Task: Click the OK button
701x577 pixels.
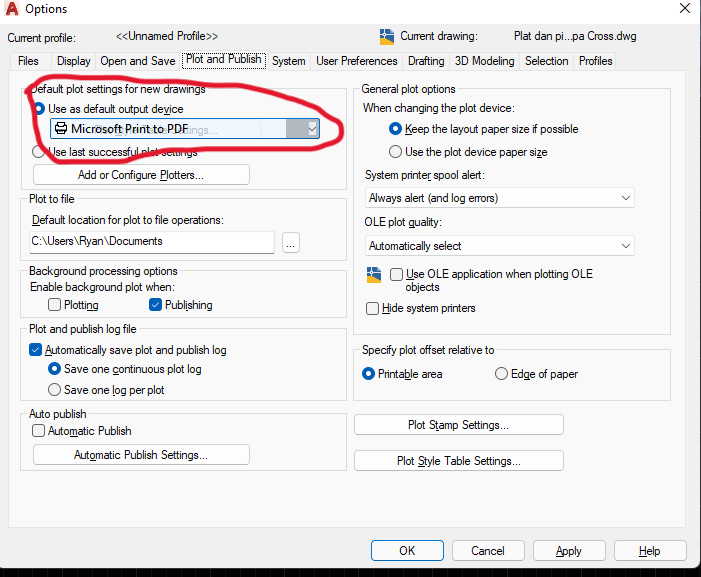Action: 407,551
